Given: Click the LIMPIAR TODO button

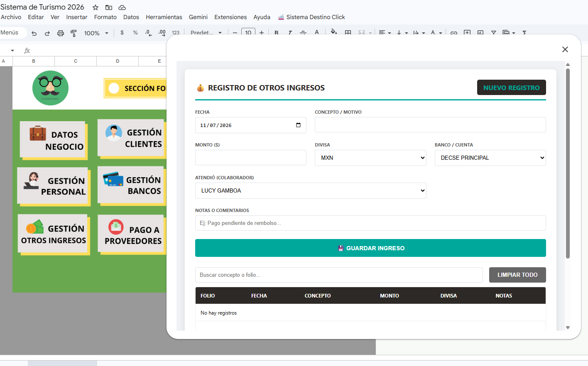Looking at the screenshot, I should pos(517,275).
